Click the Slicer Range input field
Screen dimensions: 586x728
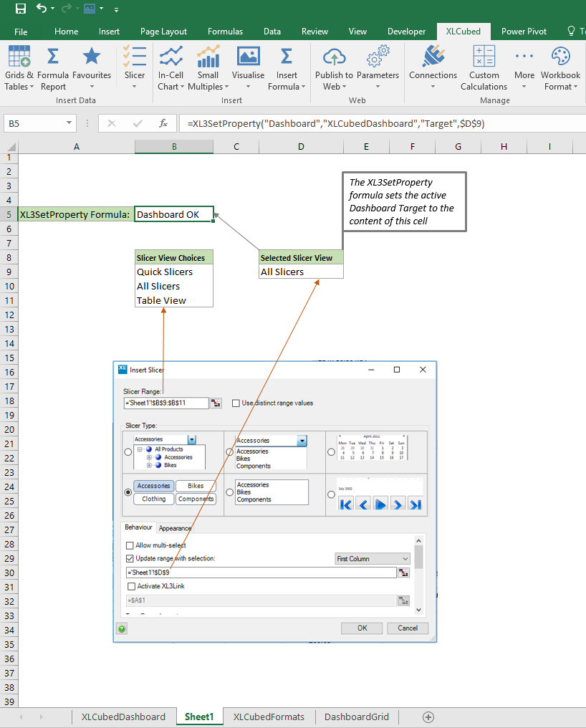point(166,403)
